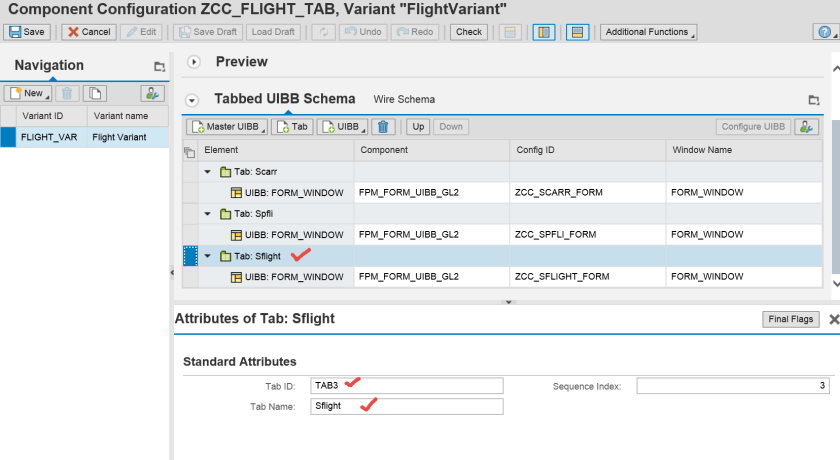Open the Additional Functions dropdown
This screenshot has height=460, width=840.
(648, 32)
